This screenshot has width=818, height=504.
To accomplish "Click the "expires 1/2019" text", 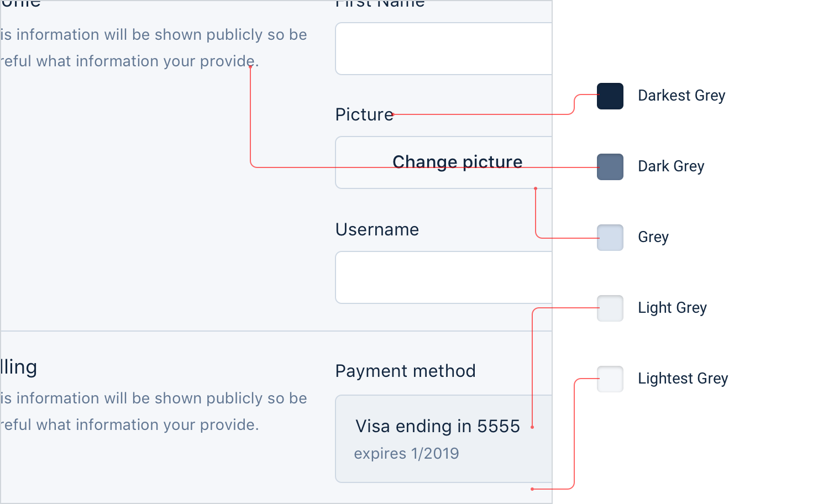I will 406,454.
